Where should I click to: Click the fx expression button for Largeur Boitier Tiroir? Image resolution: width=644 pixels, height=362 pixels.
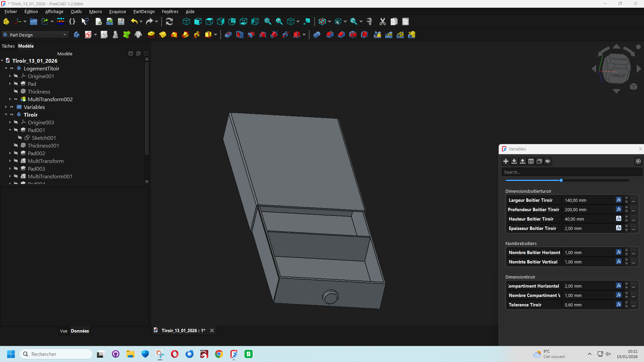[x=619, y=200]
